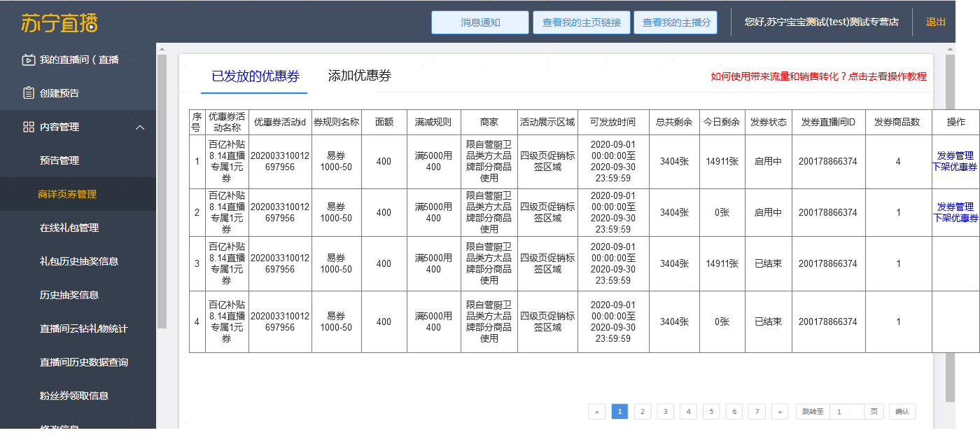Open the red 操作教程 tutorial link
The image size is (980, 442).
click(819, 76)
